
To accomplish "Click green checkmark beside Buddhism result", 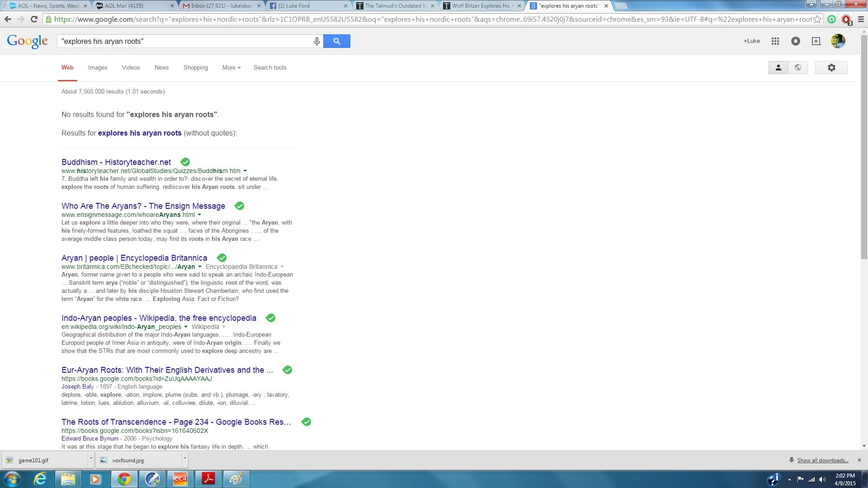I will (x=185, y=162).
